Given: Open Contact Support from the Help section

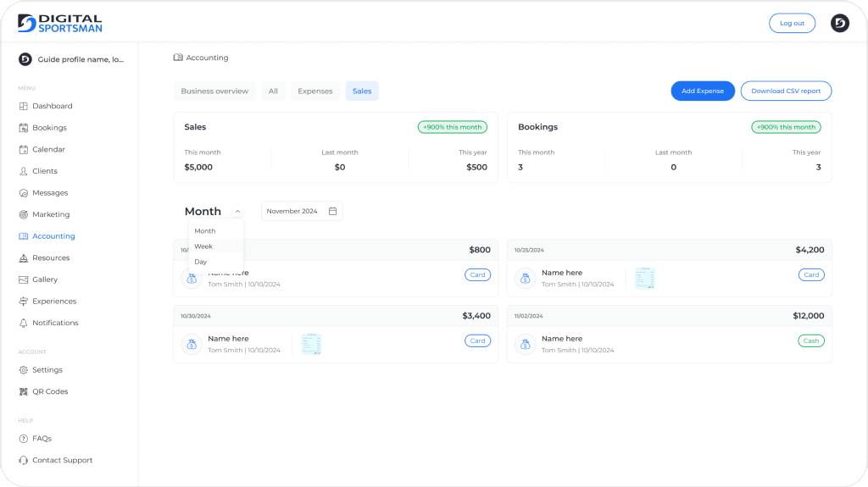Looking at the screenshot, I should pos(62,461).
